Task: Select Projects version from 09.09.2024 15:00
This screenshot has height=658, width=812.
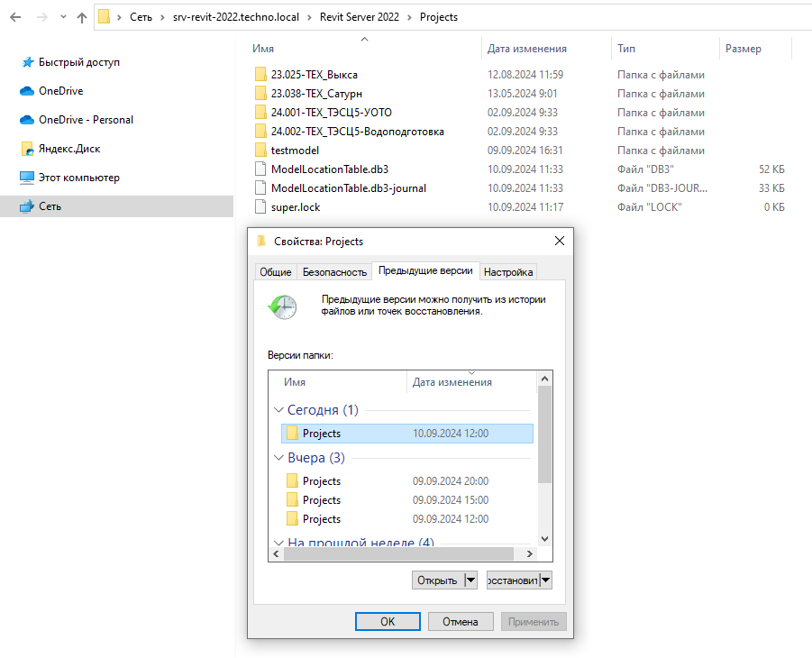Action: [x=322, y=500]
